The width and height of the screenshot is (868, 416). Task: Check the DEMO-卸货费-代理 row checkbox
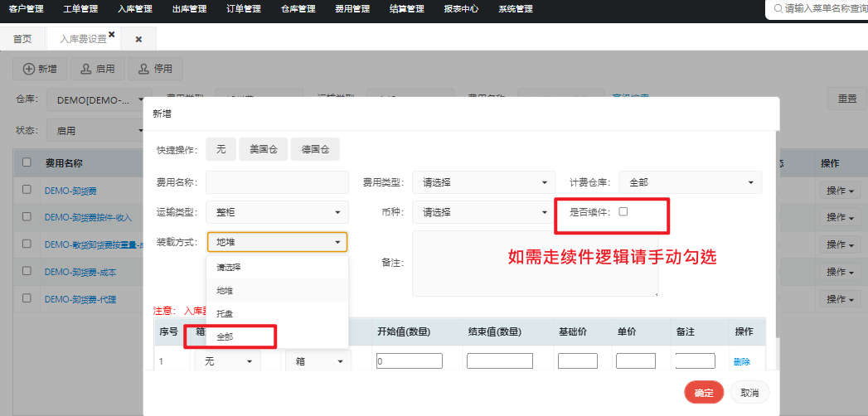click(x=27, y=297)
